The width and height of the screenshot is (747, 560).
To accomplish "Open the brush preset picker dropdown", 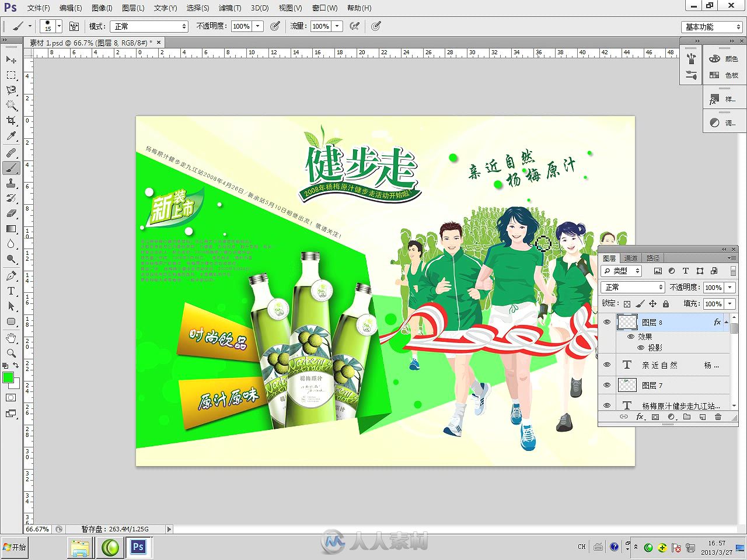I will coord(59,26).
